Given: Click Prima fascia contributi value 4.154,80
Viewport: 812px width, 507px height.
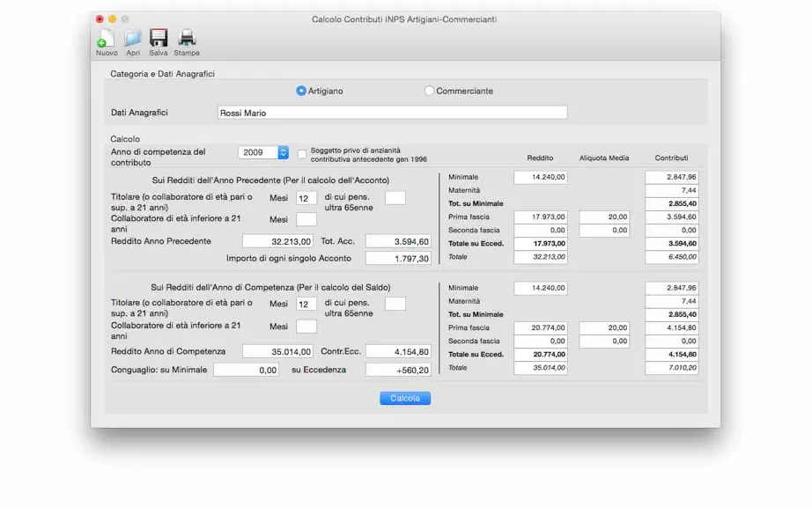Looking at the screenshot, I should click(672, 327).
